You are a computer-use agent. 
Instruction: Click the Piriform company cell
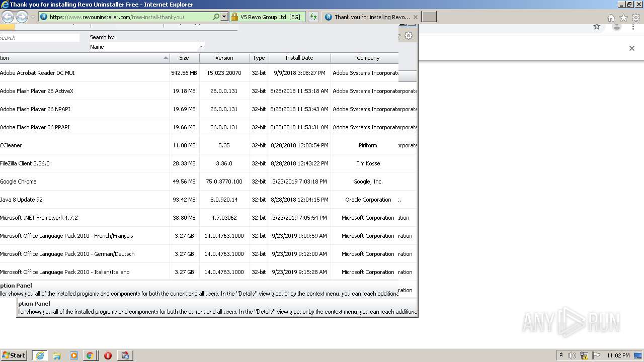368,145
